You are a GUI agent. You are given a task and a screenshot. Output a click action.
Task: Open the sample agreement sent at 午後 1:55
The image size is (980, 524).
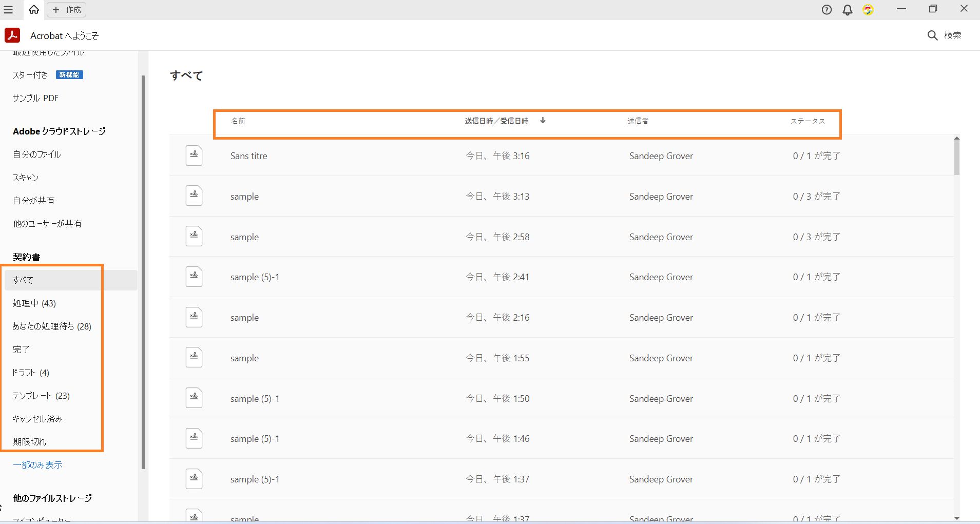pyautogui.click(x=244, y=358)
